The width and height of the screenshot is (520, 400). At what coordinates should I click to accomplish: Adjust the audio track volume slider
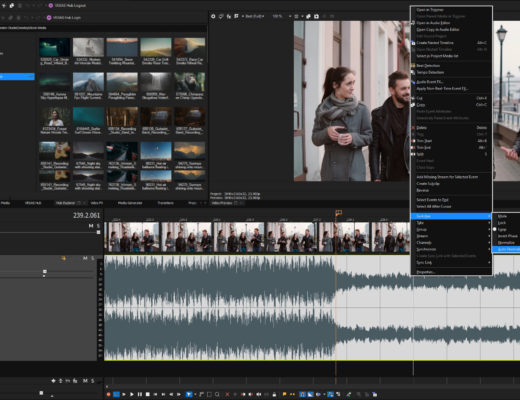click(45, 271)
